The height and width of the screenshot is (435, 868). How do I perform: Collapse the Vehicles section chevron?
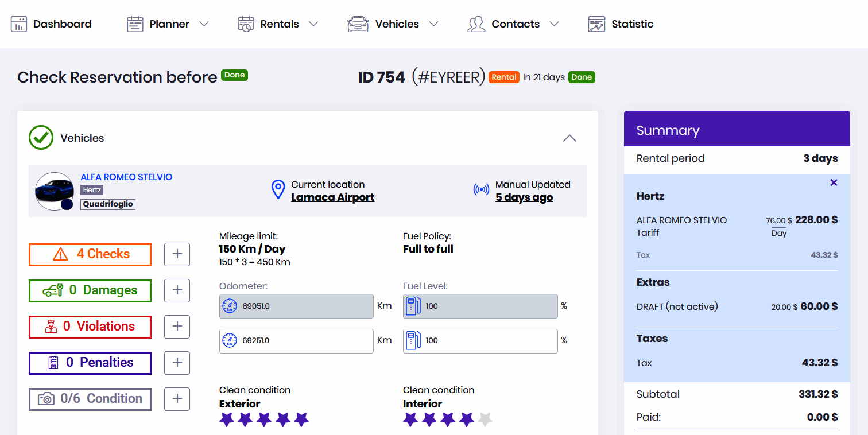coord(569,138)
